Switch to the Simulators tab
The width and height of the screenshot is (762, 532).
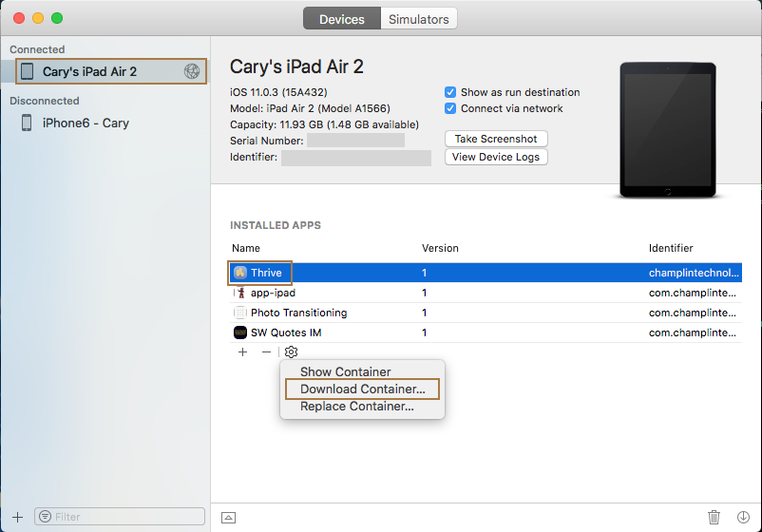(419, 19)
